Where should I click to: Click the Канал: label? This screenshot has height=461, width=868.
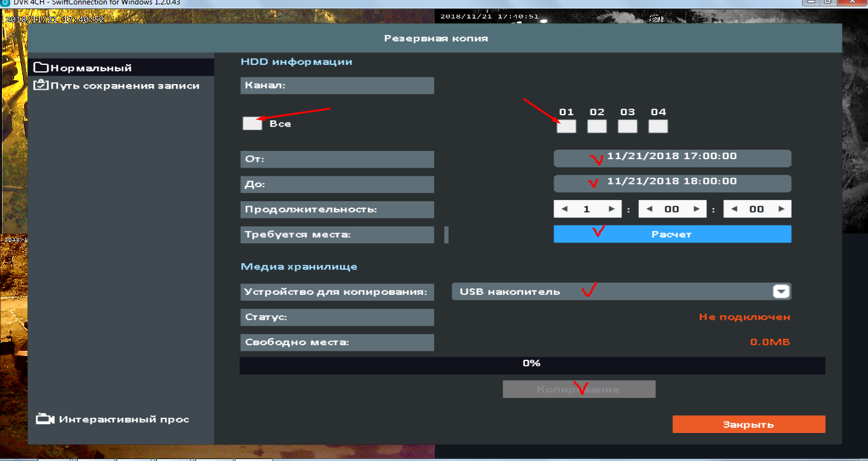[x=337, y=85]
